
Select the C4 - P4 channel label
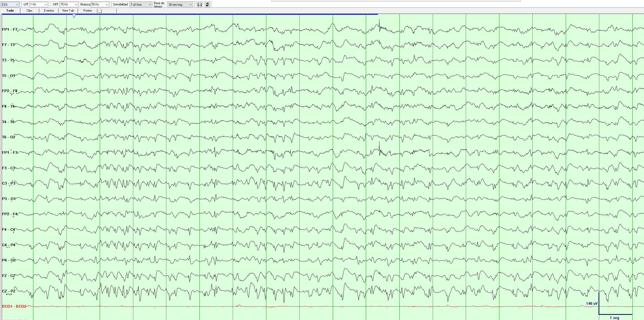9,245
